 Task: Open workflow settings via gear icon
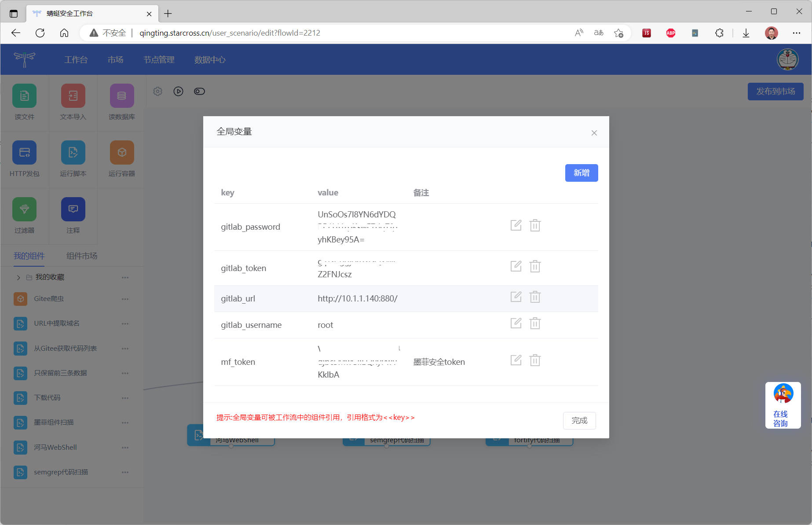tap(157, 91)
